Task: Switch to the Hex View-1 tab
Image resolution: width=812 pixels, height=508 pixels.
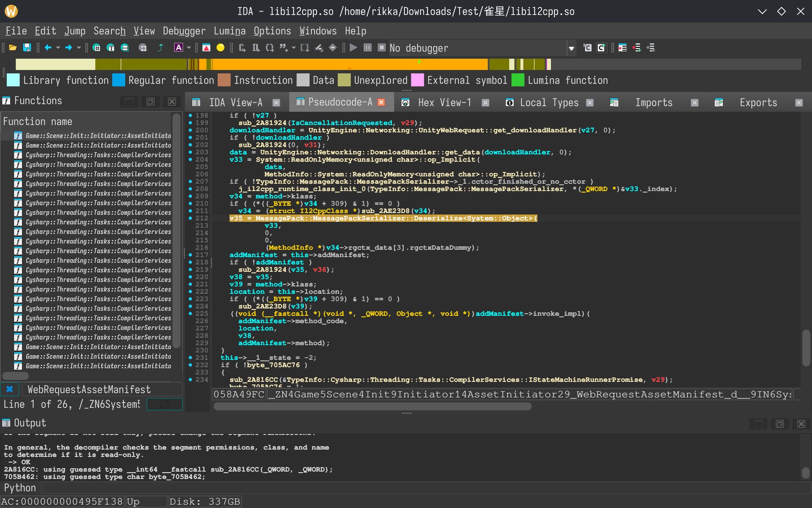Action: (444, 102)
